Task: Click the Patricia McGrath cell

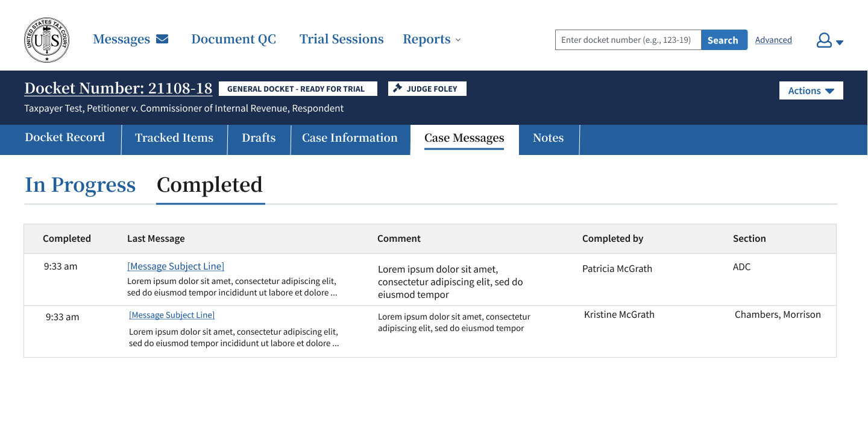Action: tap(617, 268)
